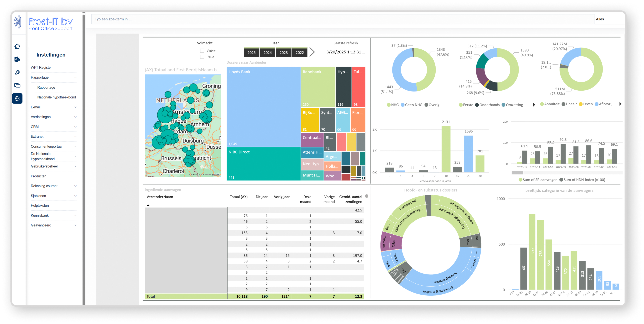Expand the Verrichtingen group
The width and height of the screenshot is (644, 324).
(75, 117)
